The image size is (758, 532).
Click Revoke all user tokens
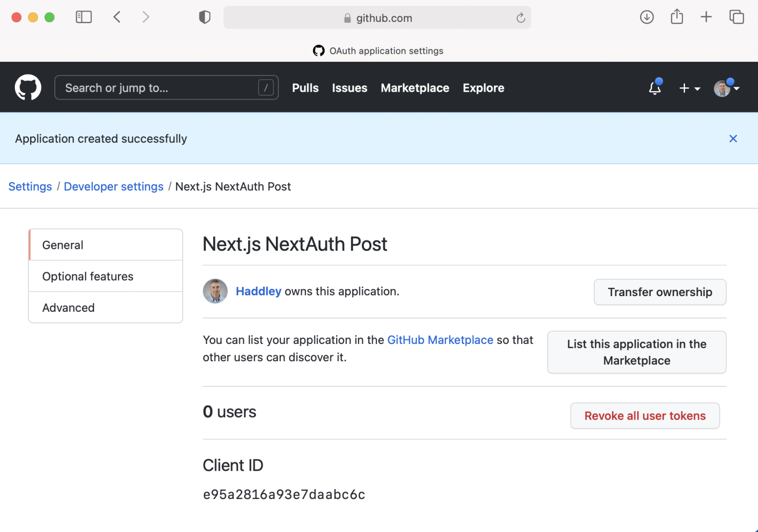click(x=644, y=416)
